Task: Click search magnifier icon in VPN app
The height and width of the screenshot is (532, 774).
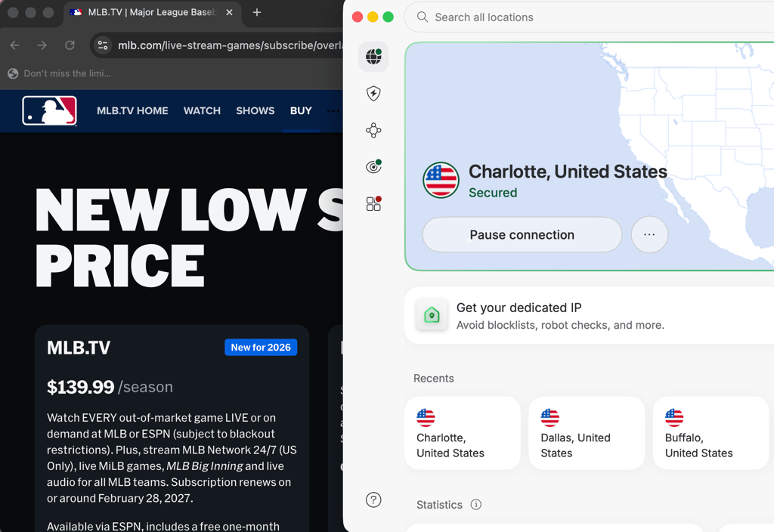Action: tap(423, 17)
